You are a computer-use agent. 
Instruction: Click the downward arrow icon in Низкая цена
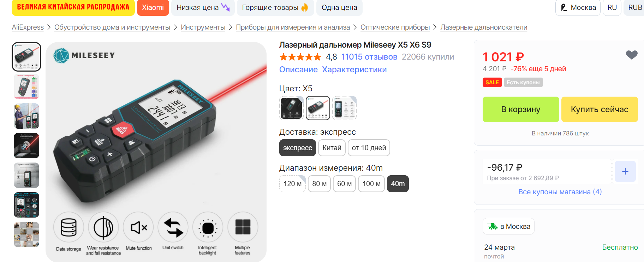pos(225,7)
